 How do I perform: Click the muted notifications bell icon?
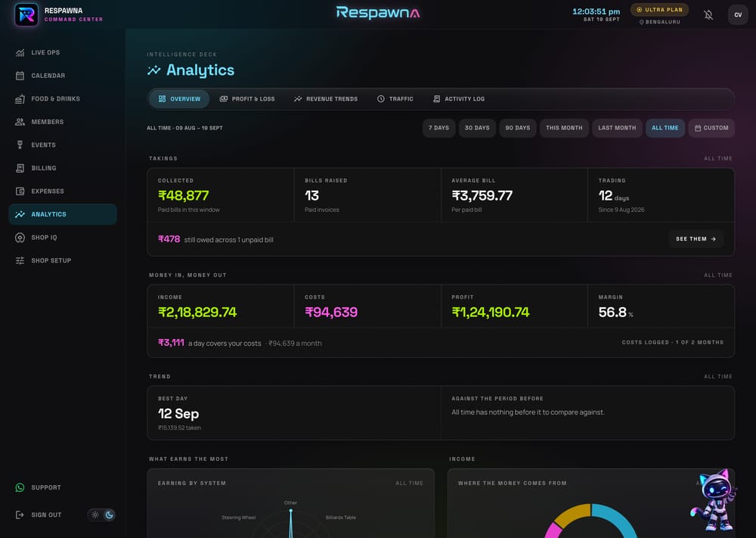pyautogui.click(x=708, y=15)
